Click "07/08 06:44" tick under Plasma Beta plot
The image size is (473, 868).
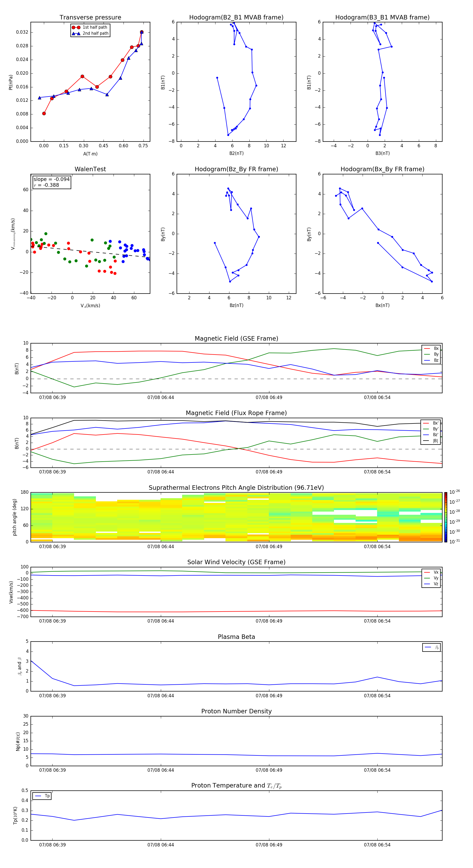click(161, 696)
